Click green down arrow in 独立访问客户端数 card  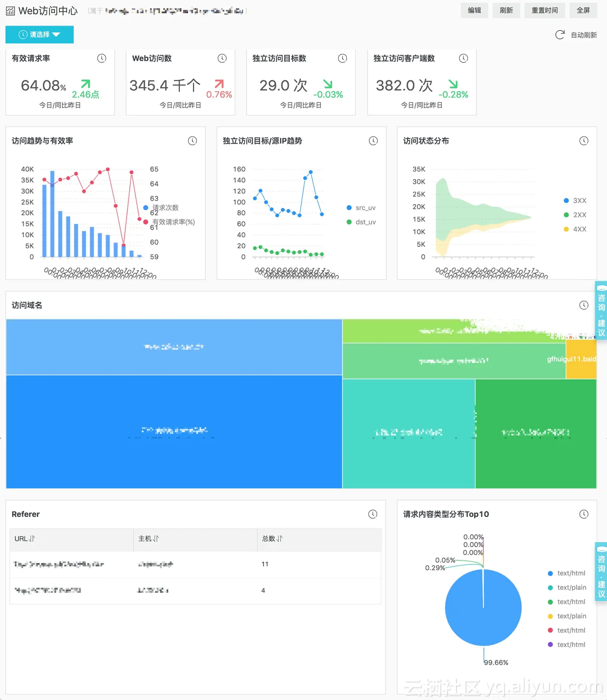(453, 83)
